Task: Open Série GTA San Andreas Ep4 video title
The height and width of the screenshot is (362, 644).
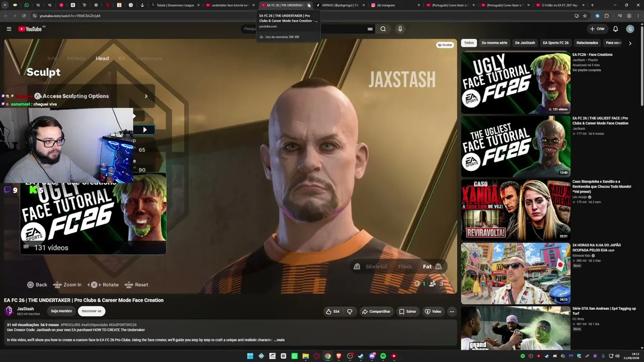Action: click(604, 311)
